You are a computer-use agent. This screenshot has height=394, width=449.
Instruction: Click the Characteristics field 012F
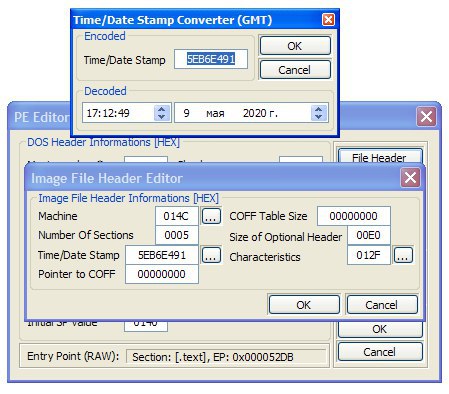click(x=369, y=255)
